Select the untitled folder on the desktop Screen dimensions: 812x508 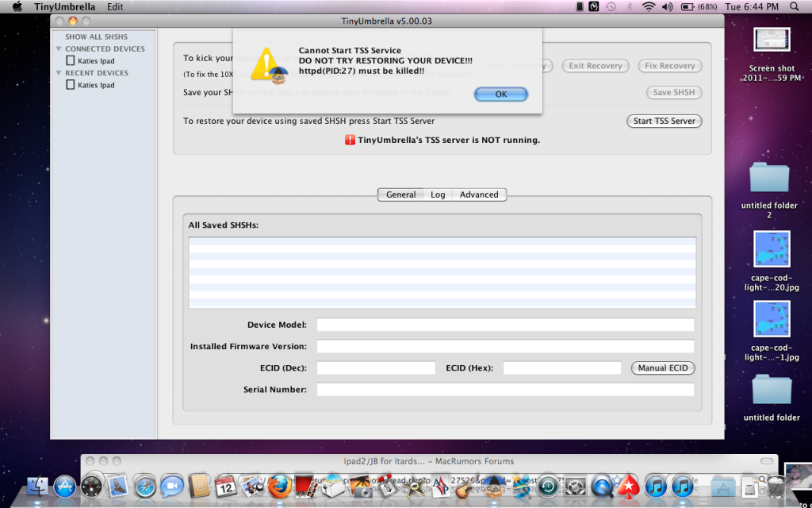(772, 397)
